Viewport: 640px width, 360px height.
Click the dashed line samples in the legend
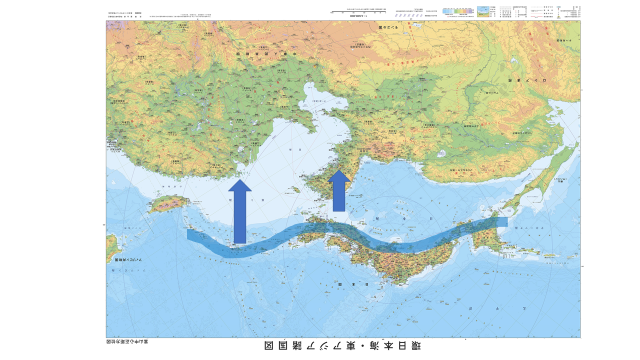tap(409, 16)
